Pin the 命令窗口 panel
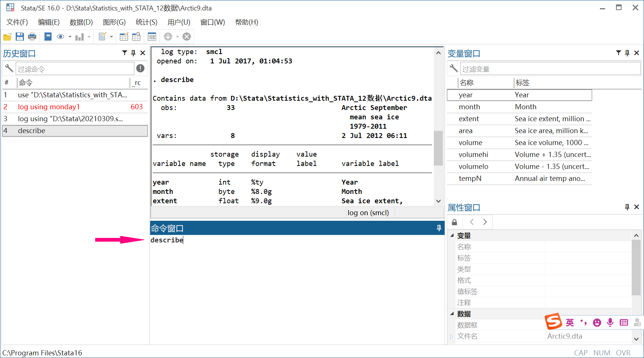This screenshot has height=358, width=644. pyautogui.click(x=438, y=228)
